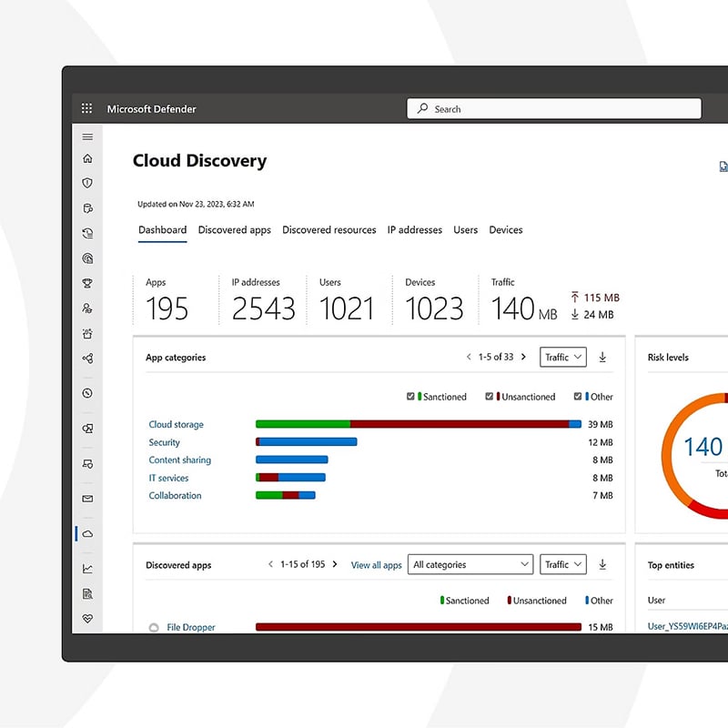The image size is (728, 728).
Task: Open Reports via the line chart icon
Action: [x=86, y=567]
